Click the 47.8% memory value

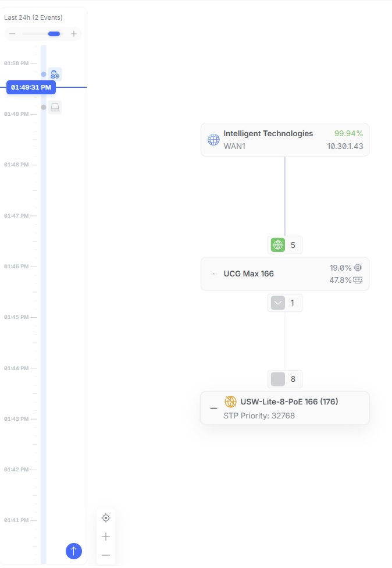[x=340, y=280]
